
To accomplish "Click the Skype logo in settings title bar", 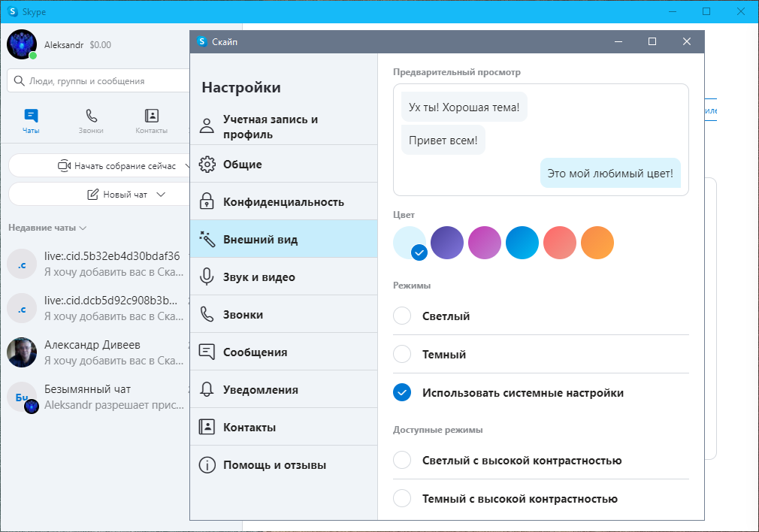I will [x=202, y=41].
